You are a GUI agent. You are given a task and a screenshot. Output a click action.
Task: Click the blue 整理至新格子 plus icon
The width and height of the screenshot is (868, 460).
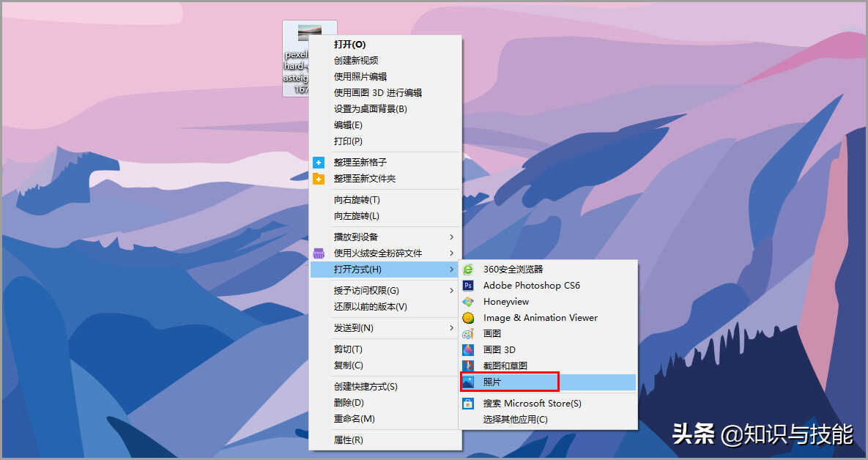click(x=319, y=163)
